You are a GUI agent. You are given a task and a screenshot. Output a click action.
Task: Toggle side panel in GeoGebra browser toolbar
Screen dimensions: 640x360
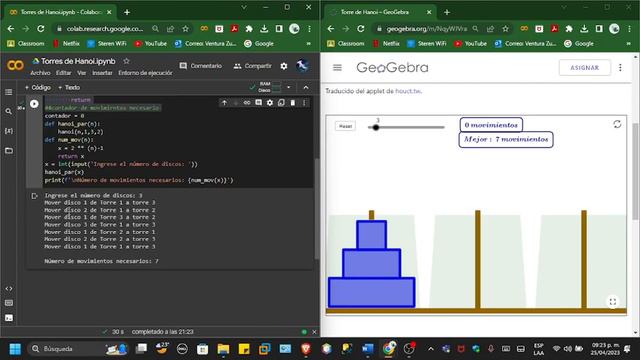pos(599,29)
